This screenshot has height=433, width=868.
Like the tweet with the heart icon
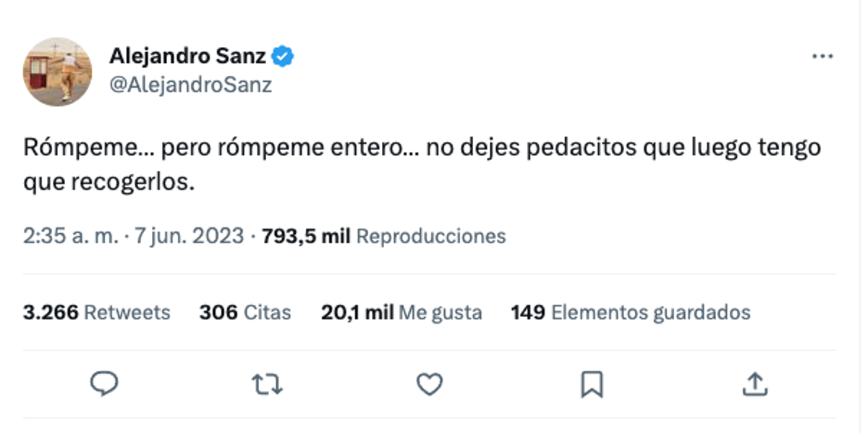(x=430, y=384)
